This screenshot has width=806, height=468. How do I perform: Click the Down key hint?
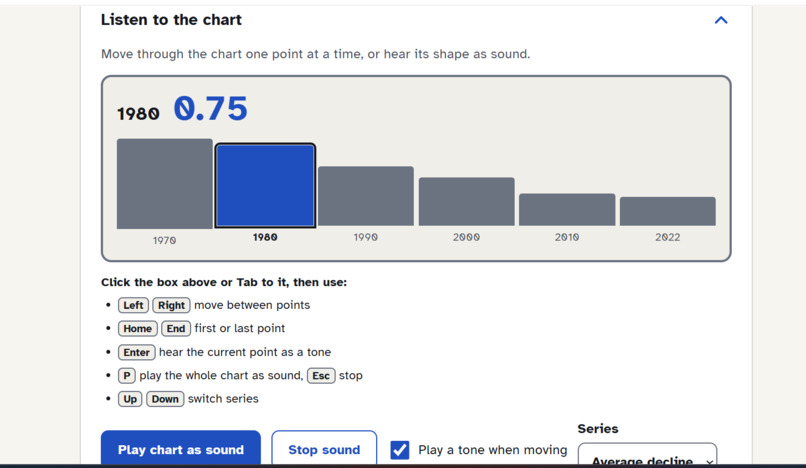(165, 399)
